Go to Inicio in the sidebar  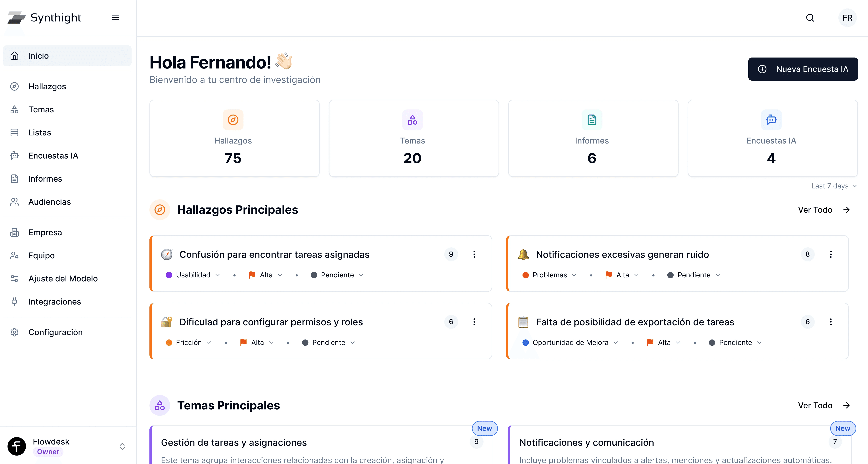tap(38, 56)
